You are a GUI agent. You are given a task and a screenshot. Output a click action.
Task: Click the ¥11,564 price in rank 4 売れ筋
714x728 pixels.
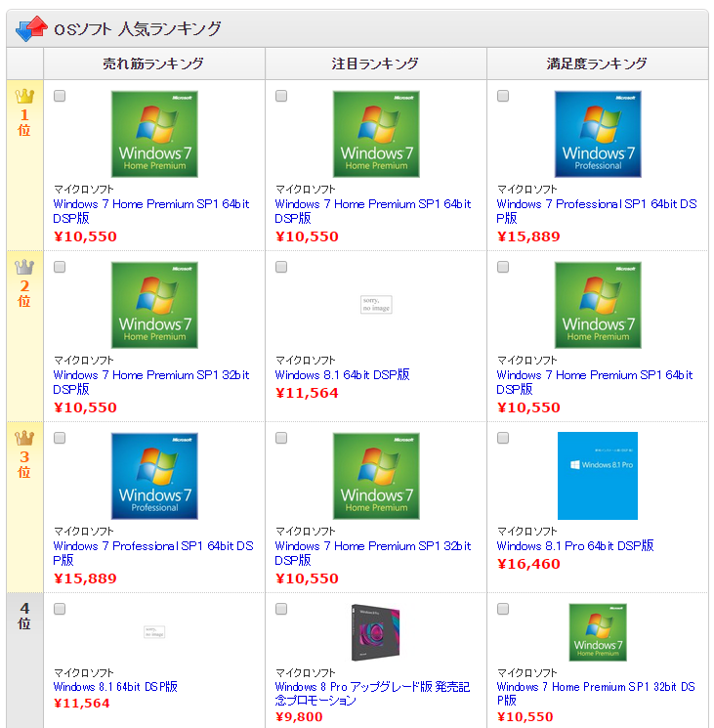[x=82, y=703]
